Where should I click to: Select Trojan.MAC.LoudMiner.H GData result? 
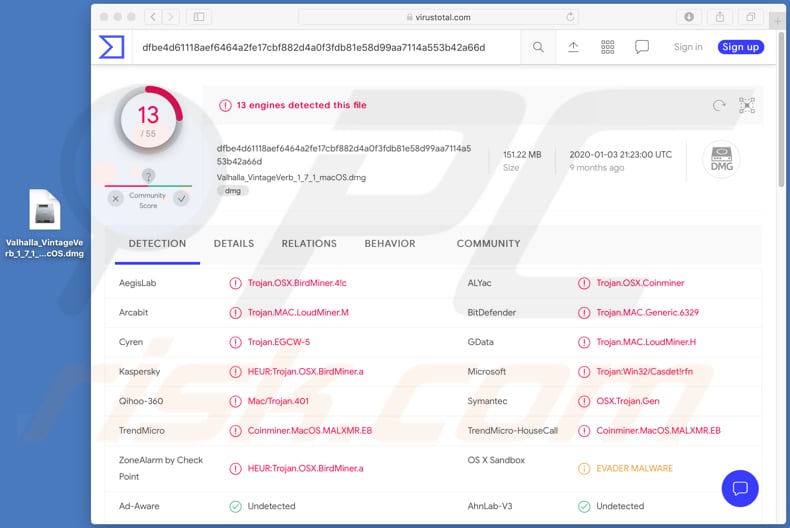[646, 342]
